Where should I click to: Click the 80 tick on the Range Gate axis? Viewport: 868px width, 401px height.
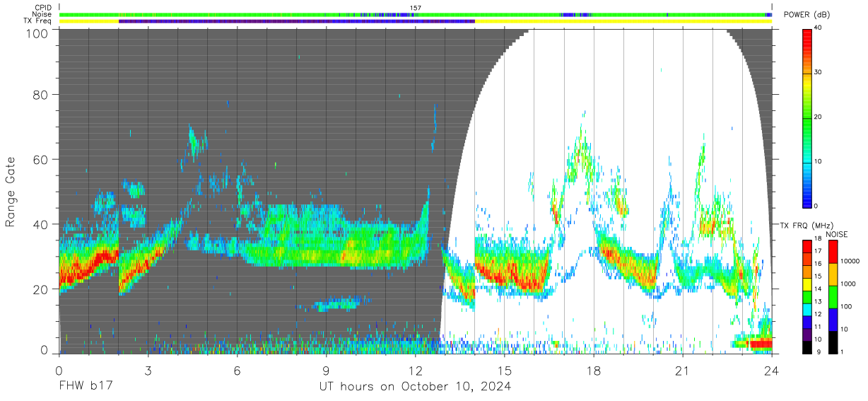click(x=42, y=95)
